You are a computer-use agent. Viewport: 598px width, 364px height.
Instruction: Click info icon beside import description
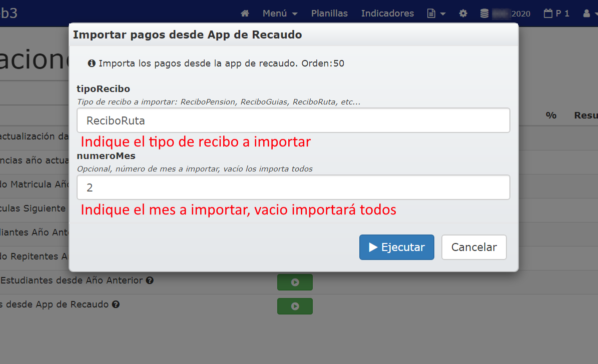click(92, 63)
